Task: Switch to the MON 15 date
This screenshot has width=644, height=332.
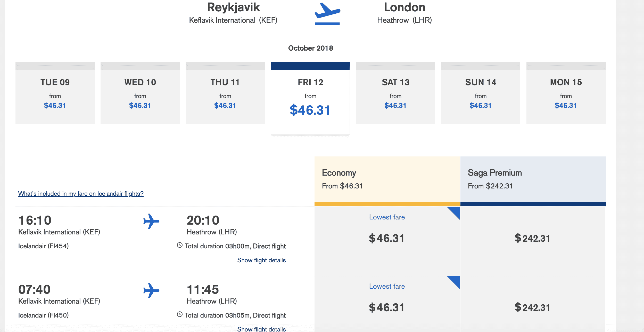Action: click(566, 93)
